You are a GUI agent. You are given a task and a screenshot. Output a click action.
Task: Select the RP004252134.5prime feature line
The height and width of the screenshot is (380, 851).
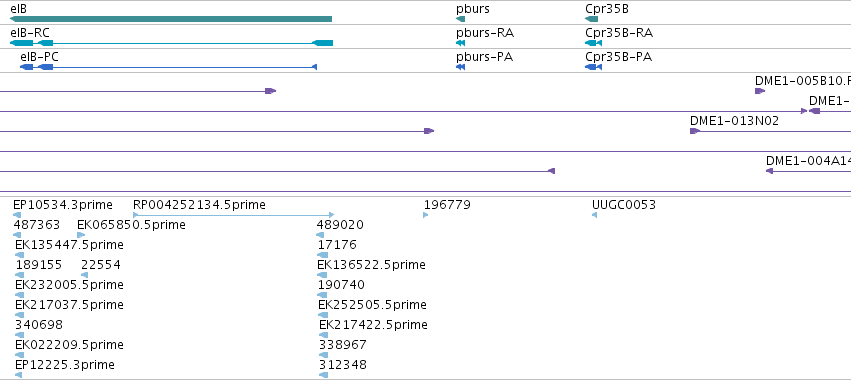234,215
